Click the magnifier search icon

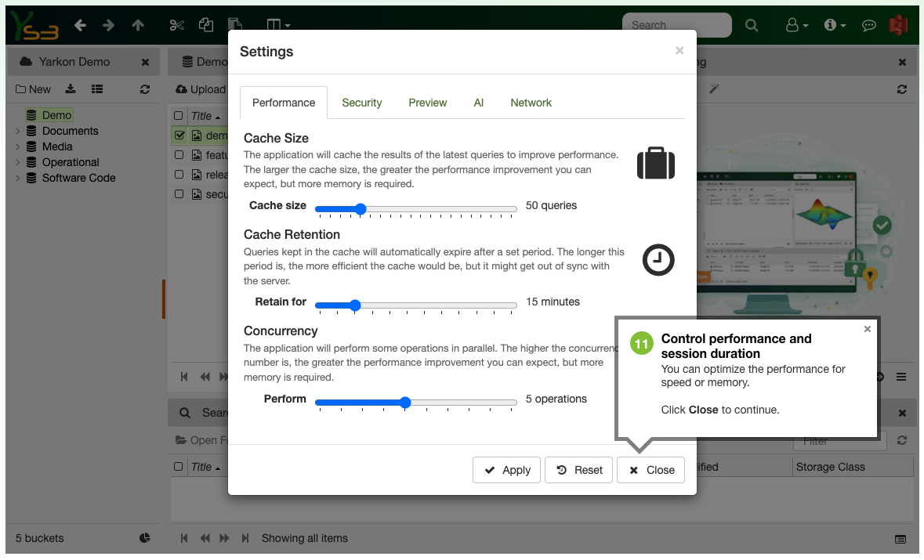pyautogui.click(x=751, y=25)
